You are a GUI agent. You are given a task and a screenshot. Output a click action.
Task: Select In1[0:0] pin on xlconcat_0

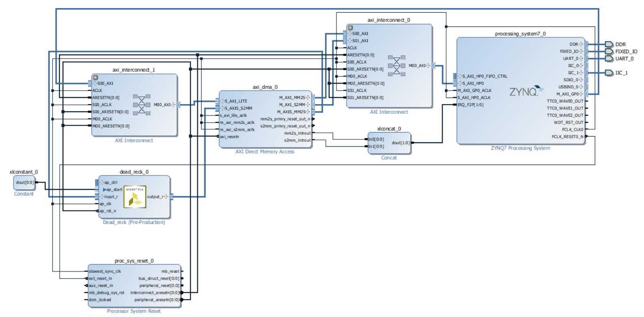(376, 146)
